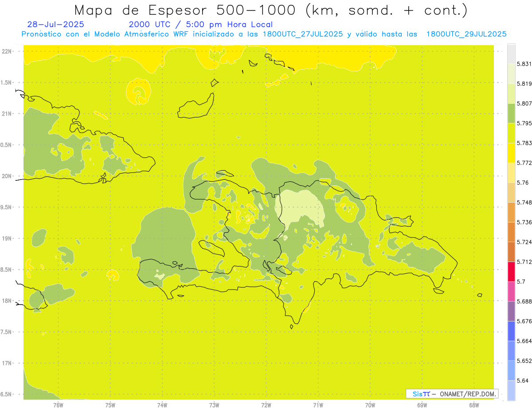Click the '1800UTC_27JUL2025' initialization timestamp

coord(303,34)
